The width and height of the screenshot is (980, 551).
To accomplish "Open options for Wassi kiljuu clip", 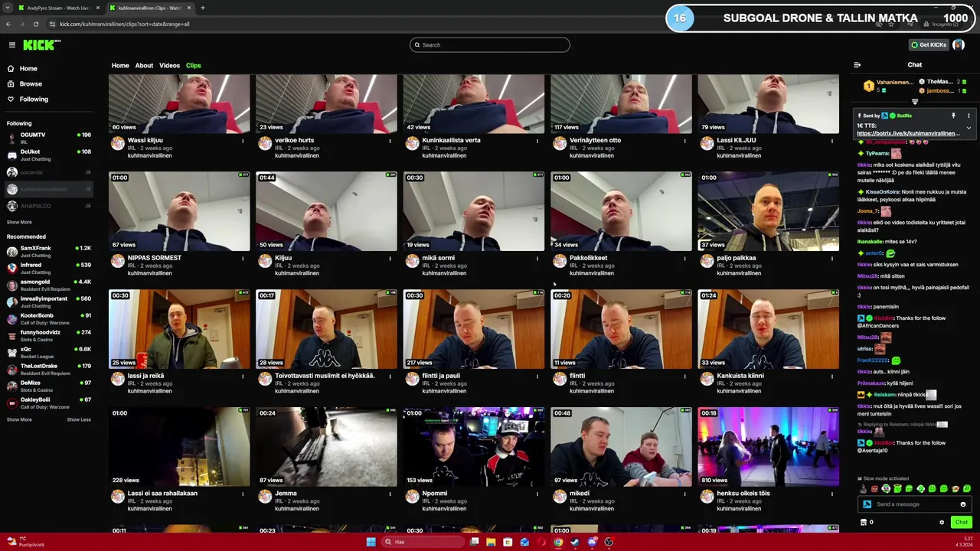I will 243,141.
